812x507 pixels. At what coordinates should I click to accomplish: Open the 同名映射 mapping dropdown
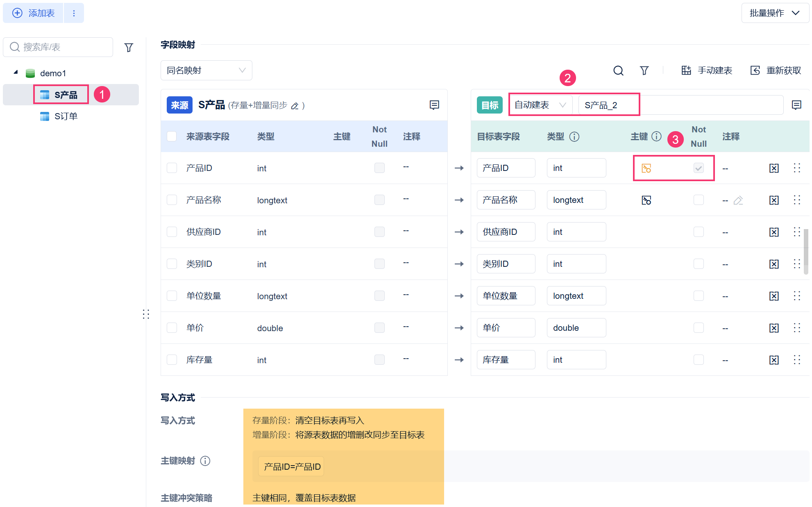pyautogui.click(x=206, y=70)
